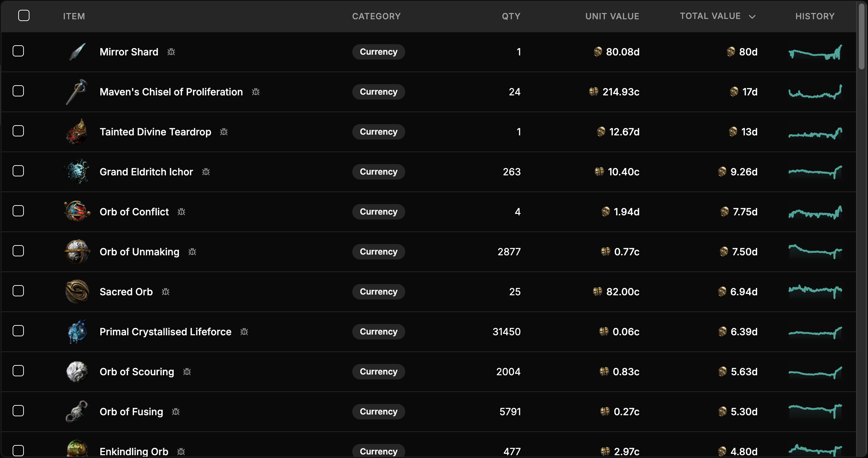Click the Orb of Unmaking item icon
This screenshot has width=868, height=458.
point(77,252)
